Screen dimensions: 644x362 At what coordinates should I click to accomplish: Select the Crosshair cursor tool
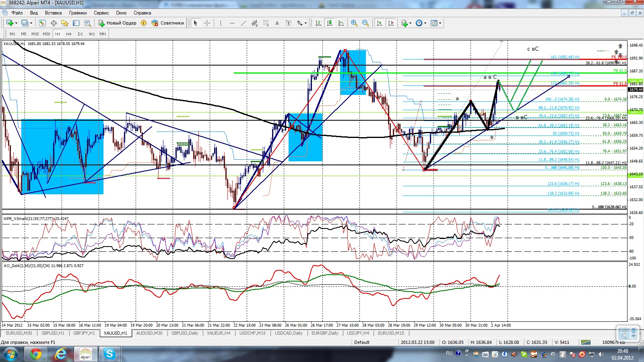click(207, 23)
